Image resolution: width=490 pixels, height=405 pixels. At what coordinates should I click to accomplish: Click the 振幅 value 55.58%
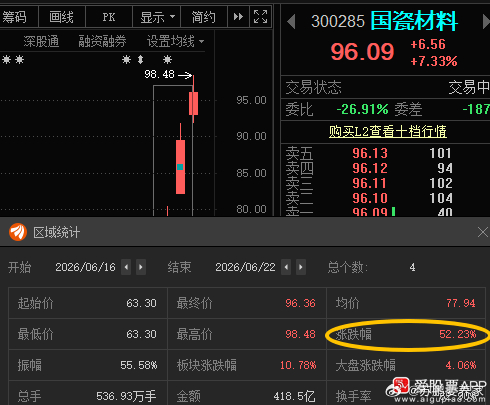(x=138, y=365)
